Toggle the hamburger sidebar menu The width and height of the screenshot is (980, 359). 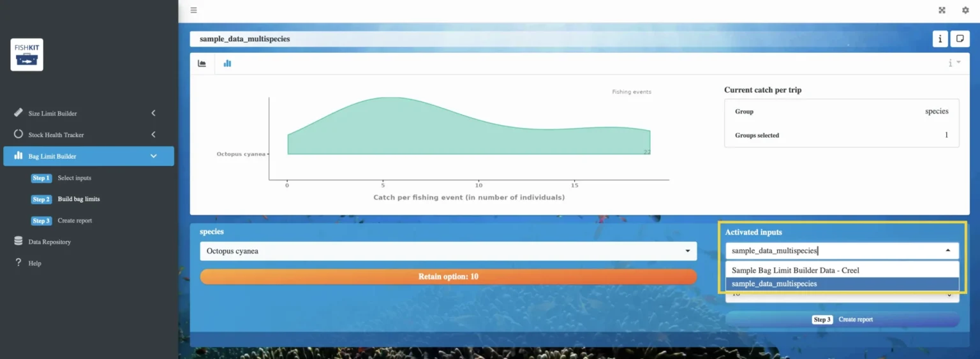[193, 10]
